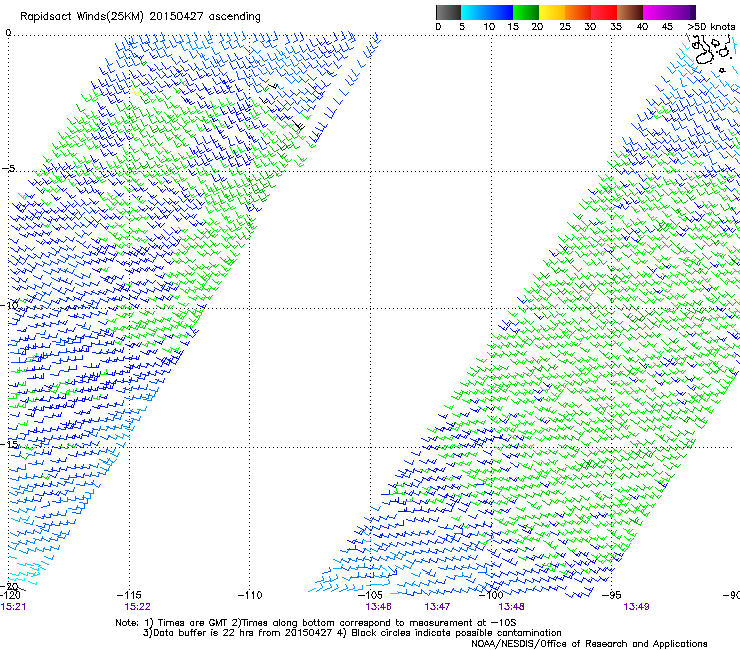Click the brown 35-40 knots color swatch
Viewport: 740px width, 650px height.
[630, 12]
